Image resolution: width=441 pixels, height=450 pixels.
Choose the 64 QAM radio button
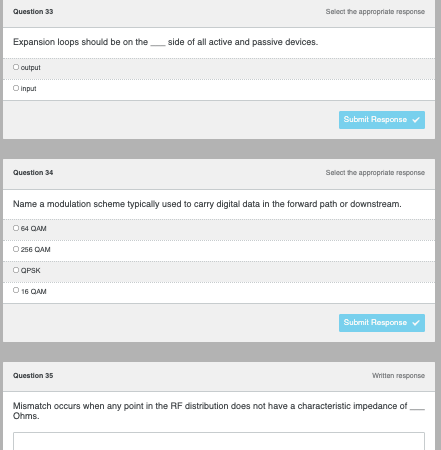[x=16, y=228]
